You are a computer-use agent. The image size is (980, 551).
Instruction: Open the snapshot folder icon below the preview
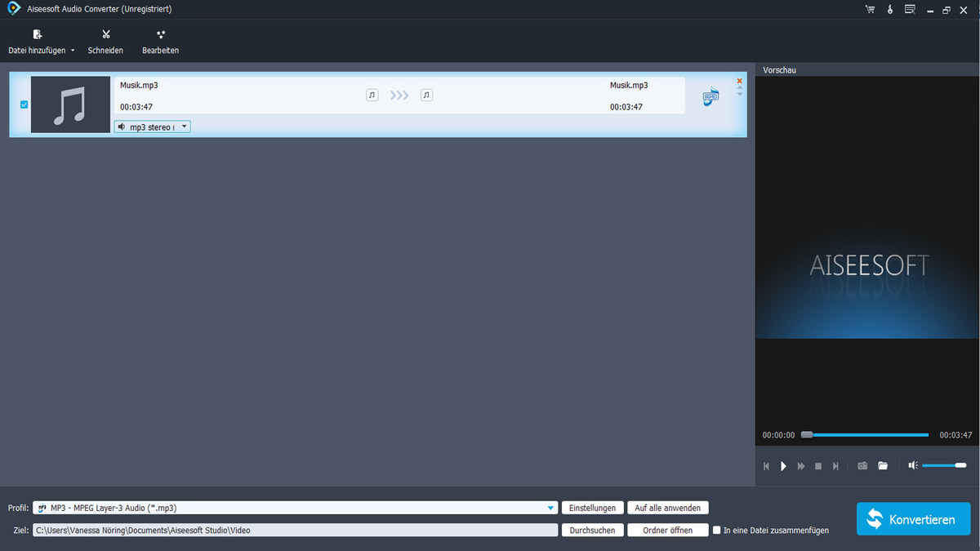tap(883, 465)
